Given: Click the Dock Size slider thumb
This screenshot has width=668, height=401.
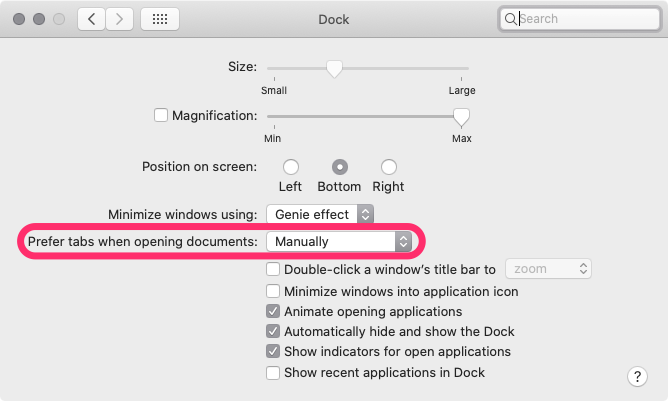Looking at the screenshot, I should click(x=334, y=68).
